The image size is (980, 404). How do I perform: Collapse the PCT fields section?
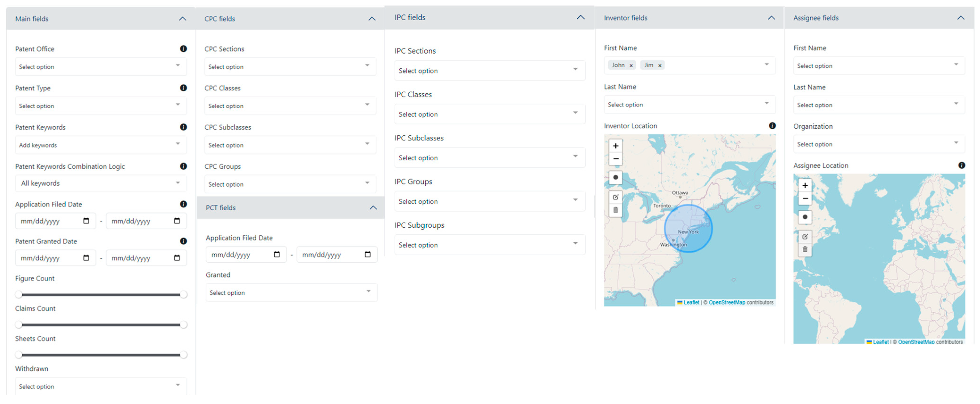tap(373, 208)
